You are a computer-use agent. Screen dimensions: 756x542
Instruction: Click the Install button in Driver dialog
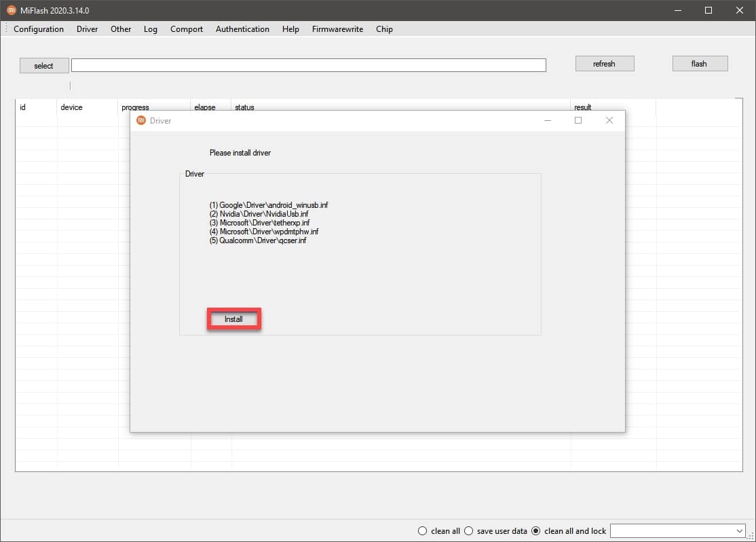234,319
